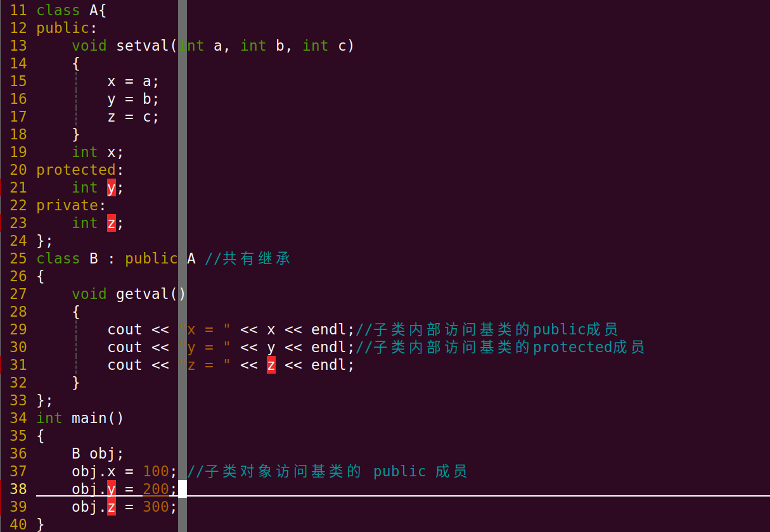This screenshot has width=770, height=532.
Task: Click the highlighted z inside cout on line 31
Action: click(271, 364)
